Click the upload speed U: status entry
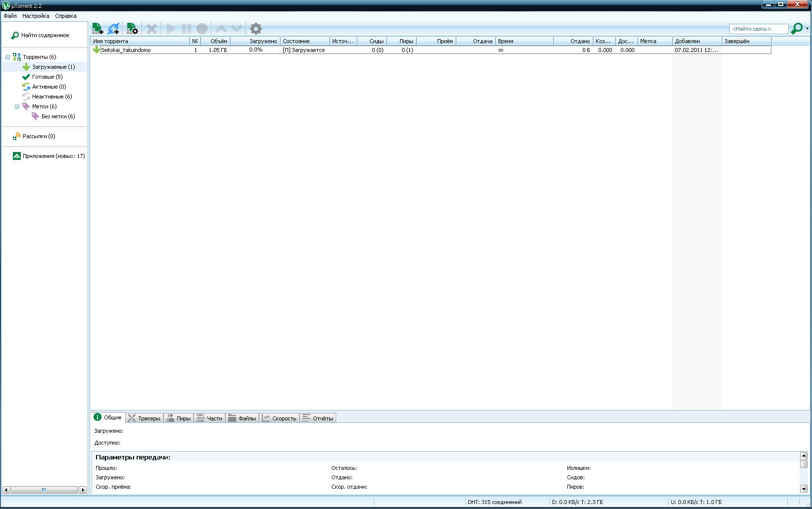The width and height of the screenshot is (812, 509). coord(696,502)
